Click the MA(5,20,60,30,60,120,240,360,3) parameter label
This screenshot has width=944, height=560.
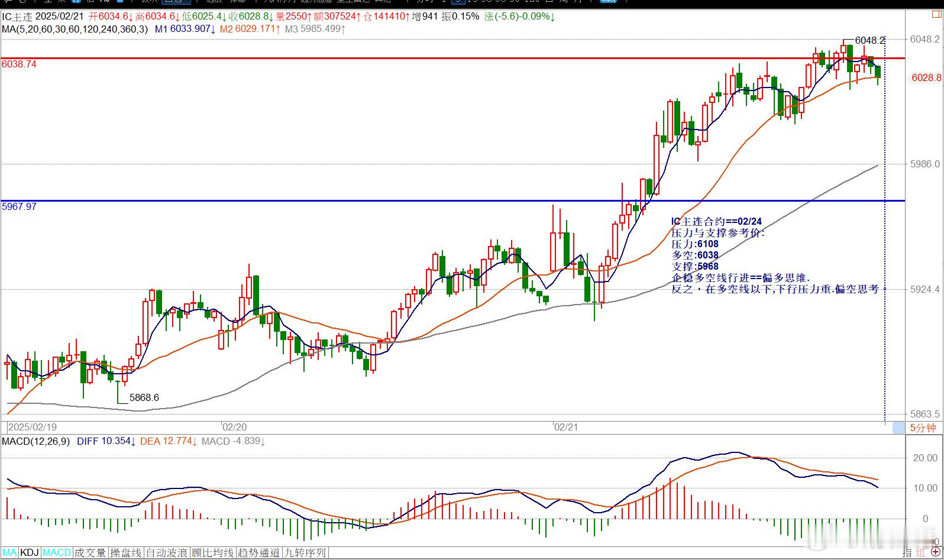[75, 28]
